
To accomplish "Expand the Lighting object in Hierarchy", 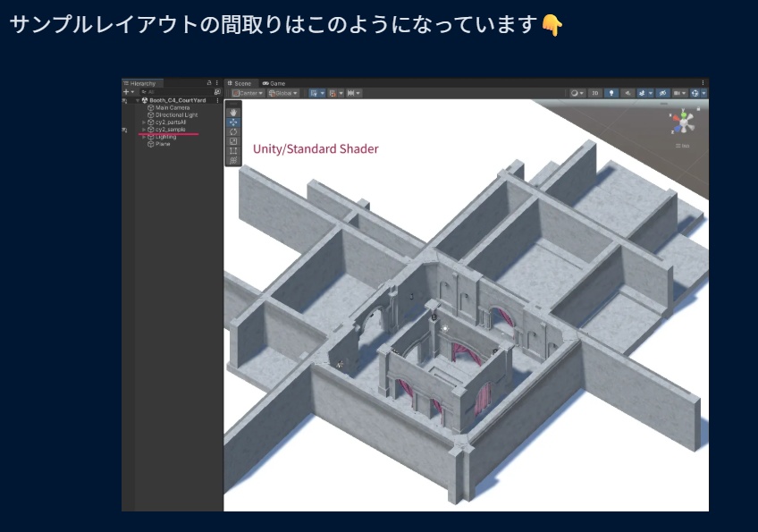I will (145, 137).
